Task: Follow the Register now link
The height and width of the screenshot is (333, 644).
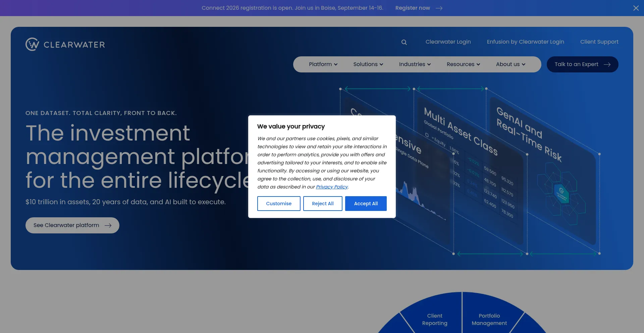Action: [x=413, y=8]
